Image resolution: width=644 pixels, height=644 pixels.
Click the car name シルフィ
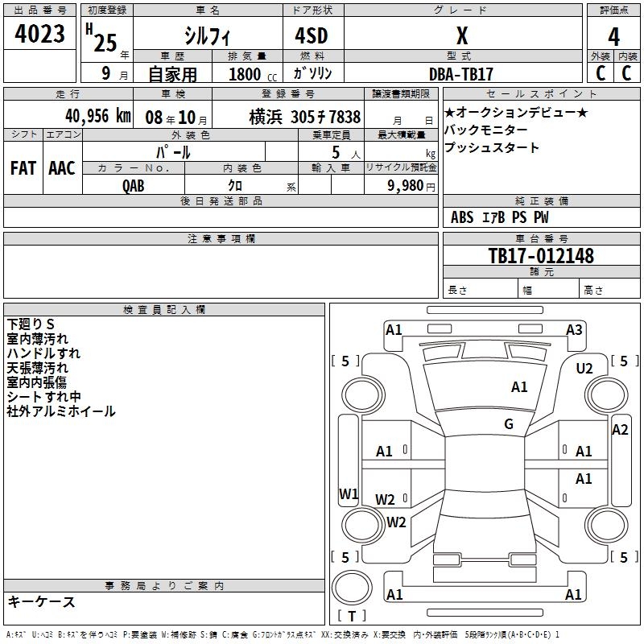(207, 36)
